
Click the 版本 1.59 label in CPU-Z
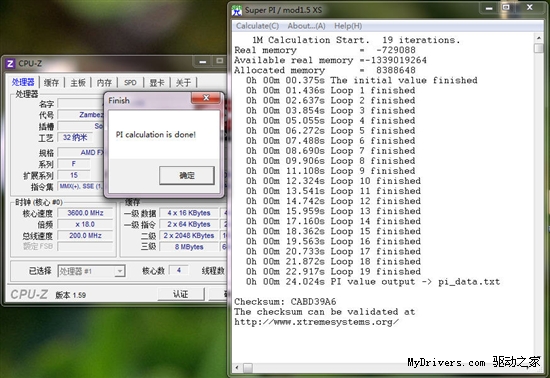pos(71,295)
